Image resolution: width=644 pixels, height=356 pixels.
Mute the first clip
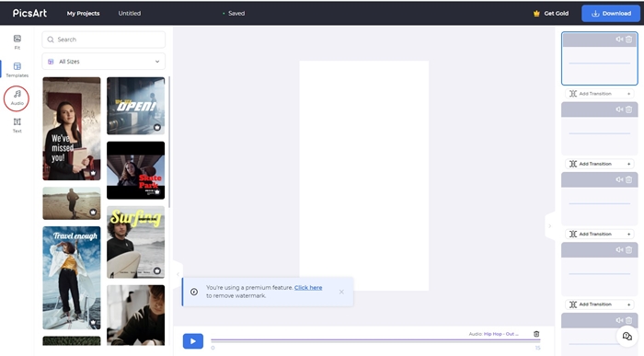click(619, 40)
